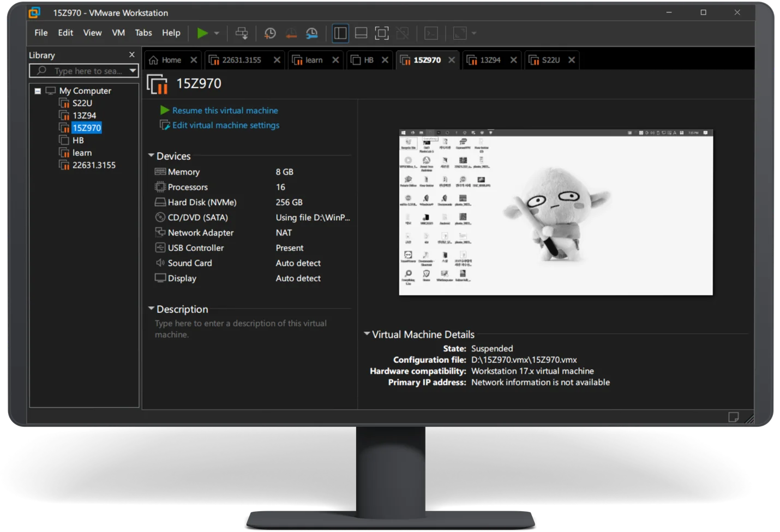780x532 pixels.
Task: Click Send Ctrl+Alt+Del toolbar icon
Action: [242, 33]
